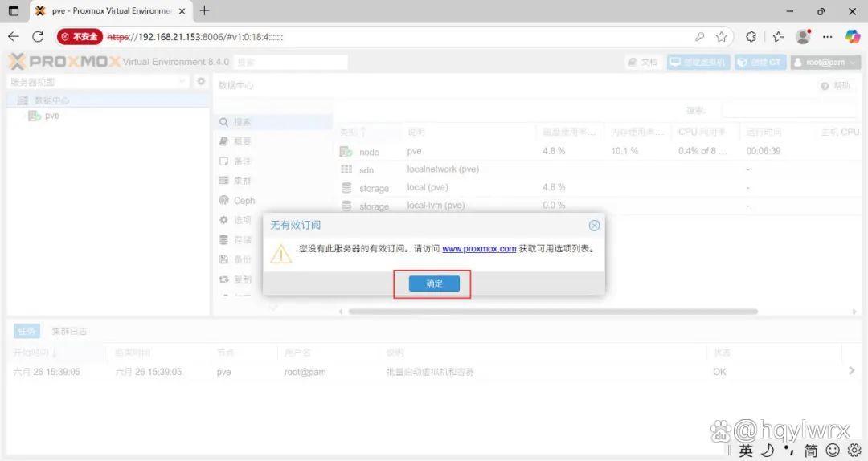
Task: Click the tree settings gear icon
Action: (201, 81)
